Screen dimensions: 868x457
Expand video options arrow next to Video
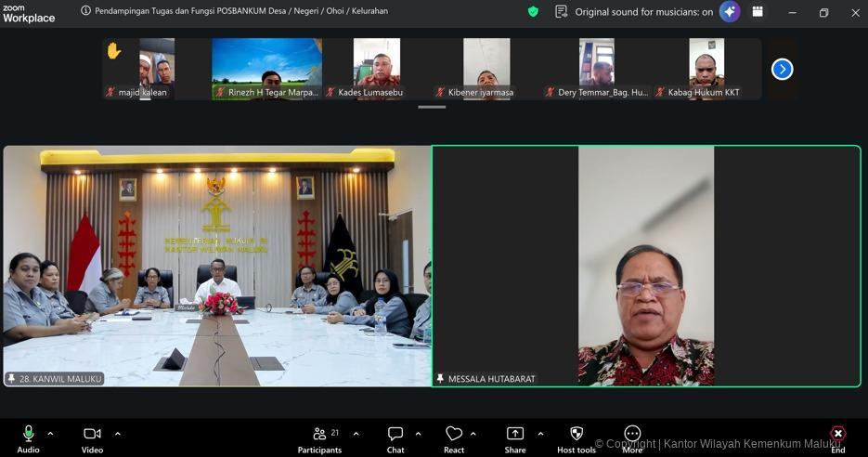pyautogui.click(x=117, y=434)
